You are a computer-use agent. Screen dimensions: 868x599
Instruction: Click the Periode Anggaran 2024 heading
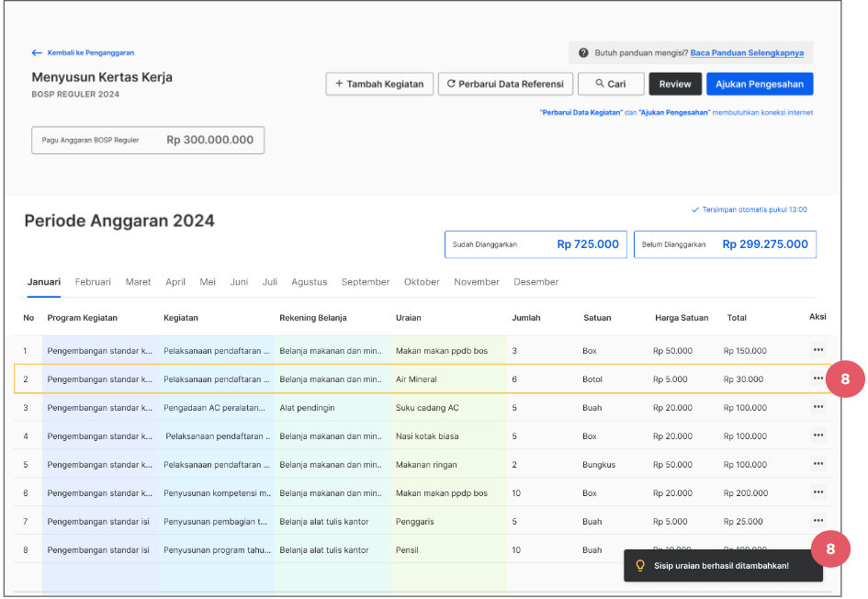(119, 220)
